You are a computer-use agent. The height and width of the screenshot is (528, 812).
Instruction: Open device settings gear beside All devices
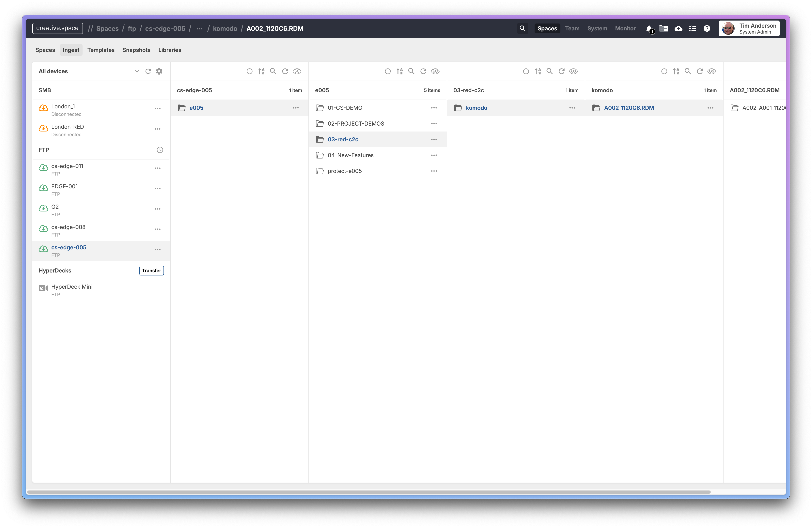[x=159, y=71]
